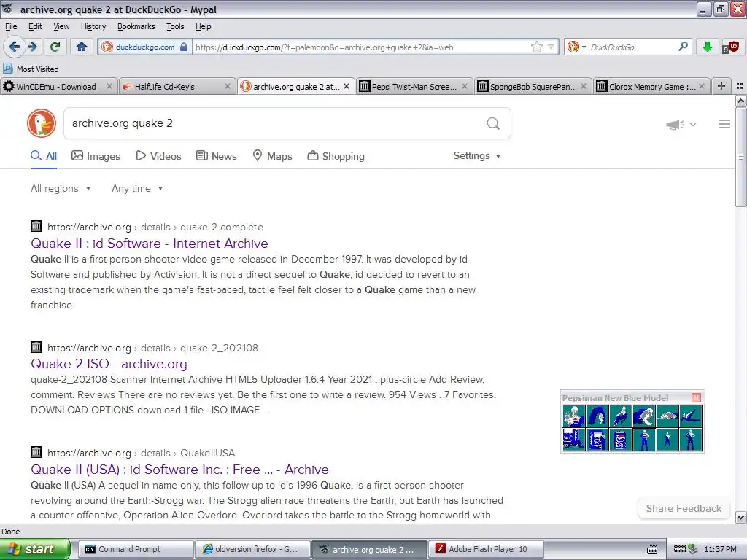Open the Any time filter dropdown
Screen dimensions: 747x560
click(137, 188)
